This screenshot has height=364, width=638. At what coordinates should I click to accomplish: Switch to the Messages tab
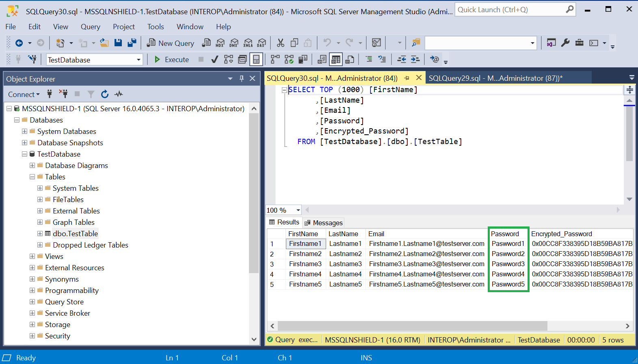324,223
